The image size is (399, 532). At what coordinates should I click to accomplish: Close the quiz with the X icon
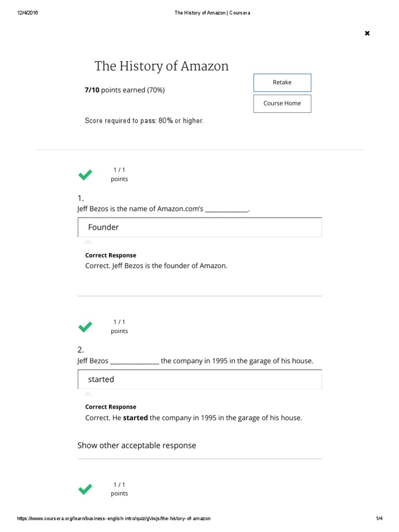point(367,33)
